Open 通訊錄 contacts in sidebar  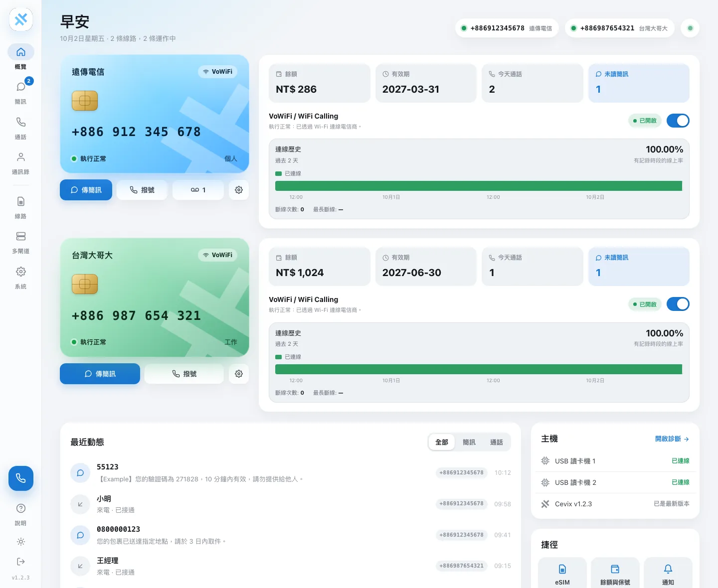20,162
